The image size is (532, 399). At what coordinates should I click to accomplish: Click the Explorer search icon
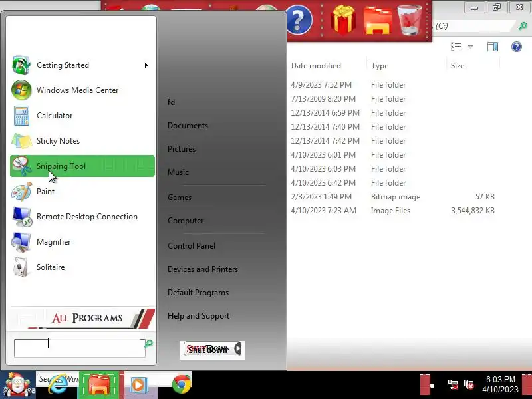click(523, 26)
